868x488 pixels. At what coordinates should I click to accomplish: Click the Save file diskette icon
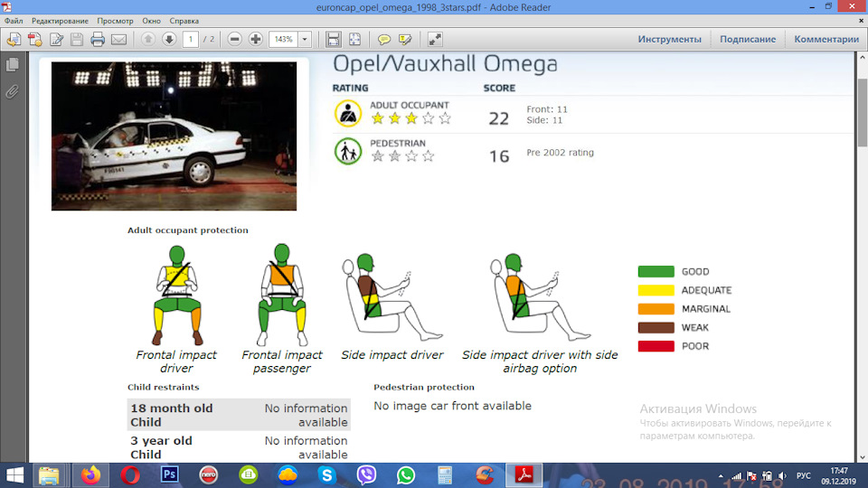(x=77, y=39)
